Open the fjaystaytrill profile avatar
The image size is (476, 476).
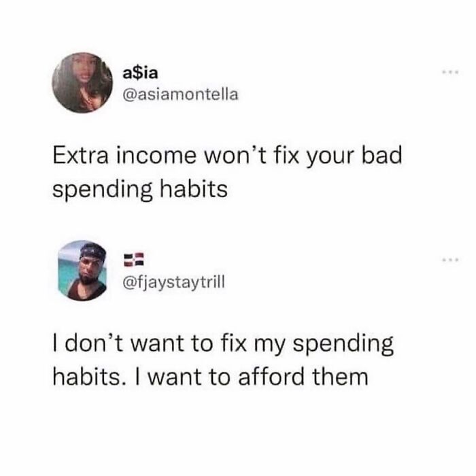(x=82, y=271)
